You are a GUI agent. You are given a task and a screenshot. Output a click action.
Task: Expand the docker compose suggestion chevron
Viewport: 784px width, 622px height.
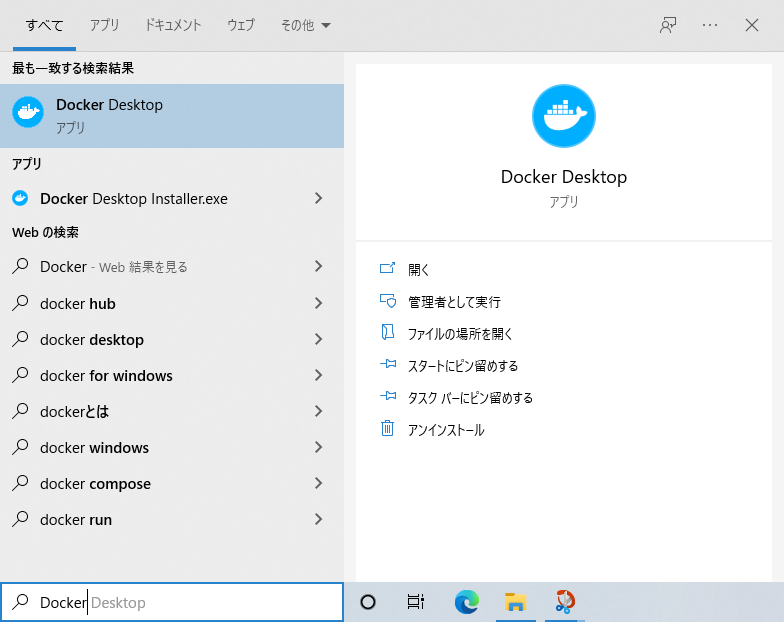tap(318, 484)
